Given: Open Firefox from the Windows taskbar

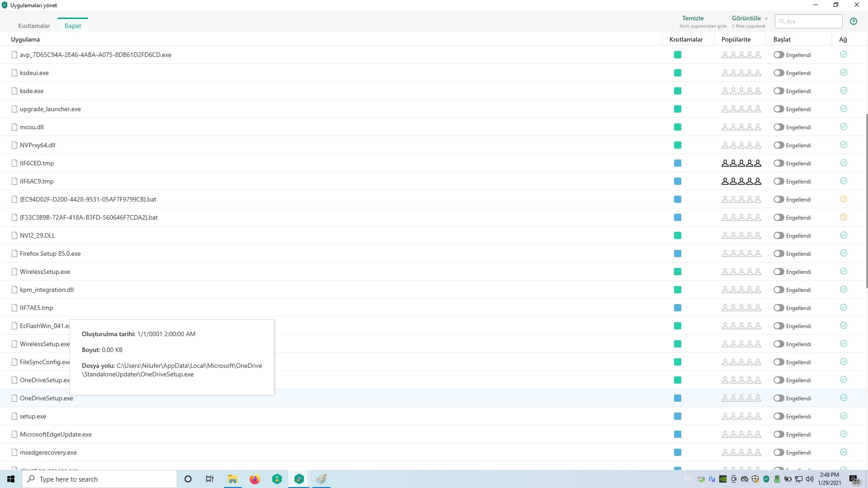Looking at the screenshot, I should pos(255,479).
